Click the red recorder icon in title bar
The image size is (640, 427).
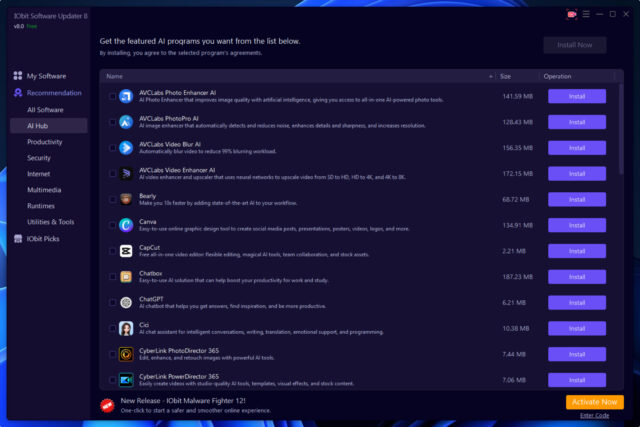[571, 14]
